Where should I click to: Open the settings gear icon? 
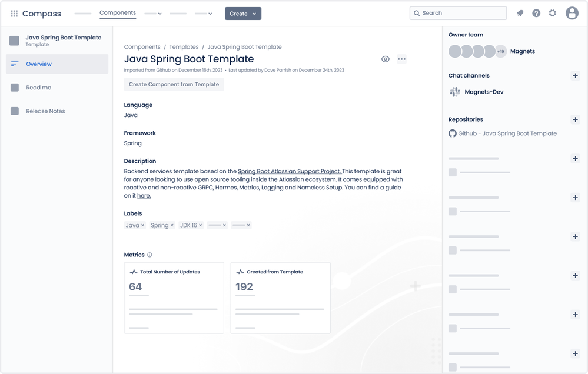coord(552,13)
